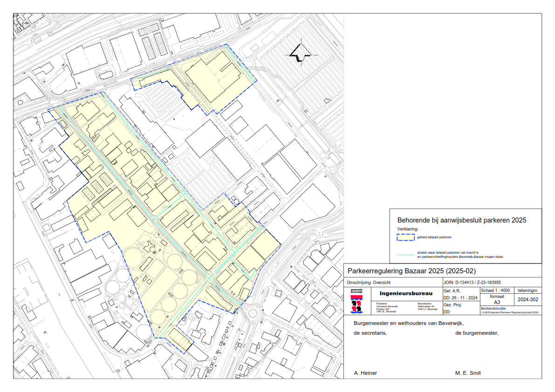Click the roundabout symbol on the map
The image size is (555, 392).
(254, 312)
